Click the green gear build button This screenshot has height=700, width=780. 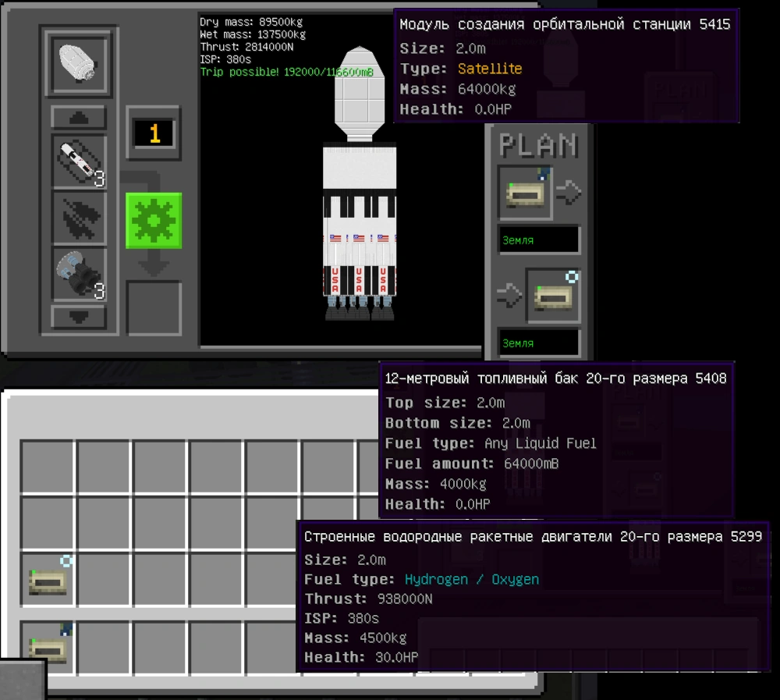154,221
